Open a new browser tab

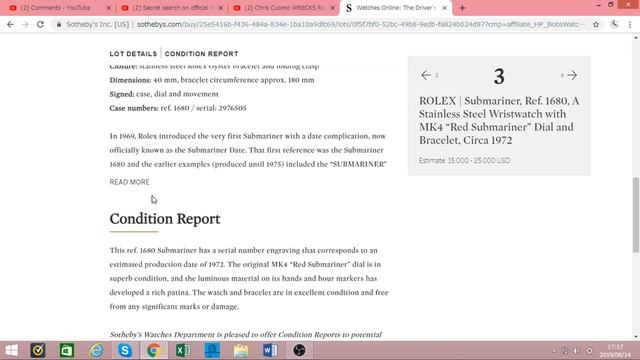462,8
